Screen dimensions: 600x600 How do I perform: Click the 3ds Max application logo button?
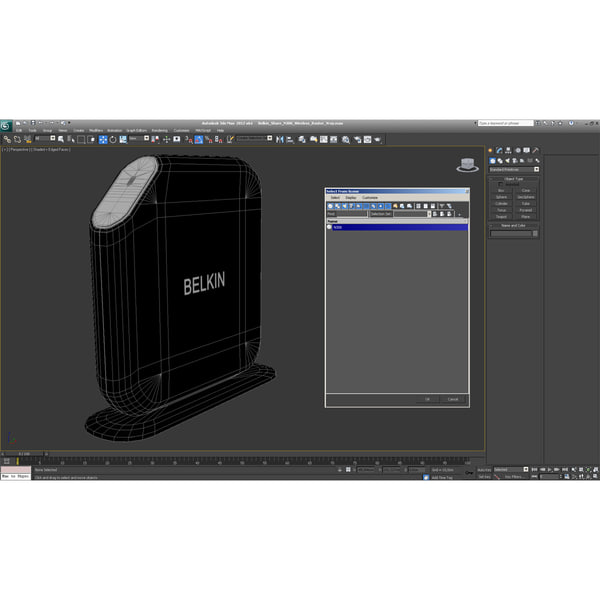tap(6, 124)
